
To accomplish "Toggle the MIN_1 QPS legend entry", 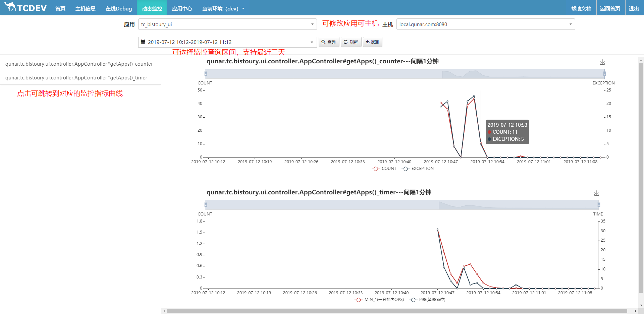I will pyautogui.click(x=379, y=300).
